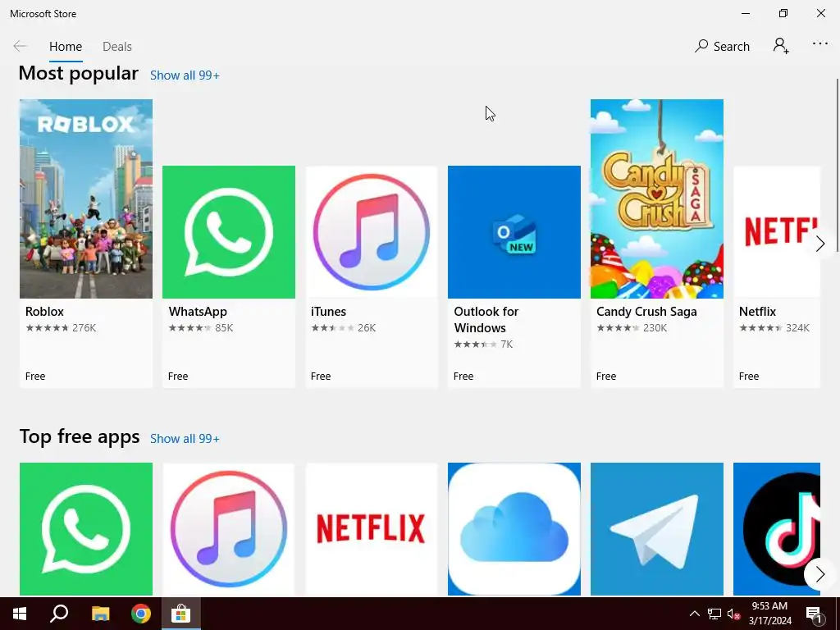Open Candy Crush Saga tile image
Screen dimensions: 840x630
[657, 199]
